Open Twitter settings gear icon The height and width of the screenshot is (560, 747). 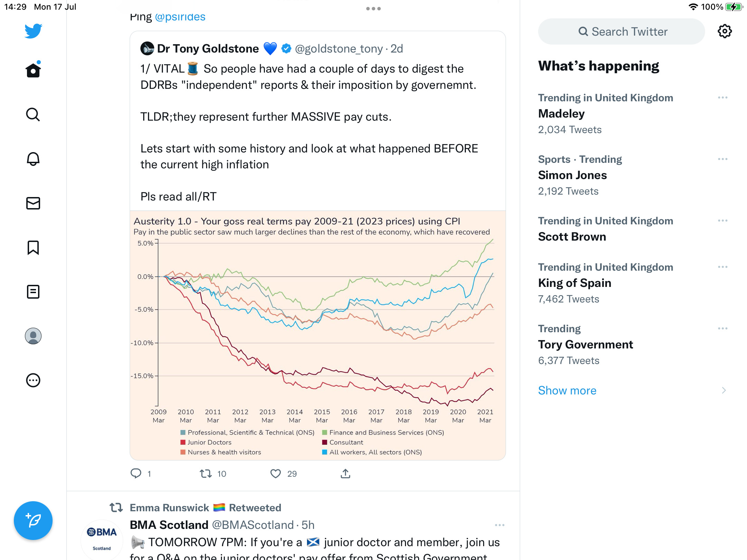[x=725, y=31]
